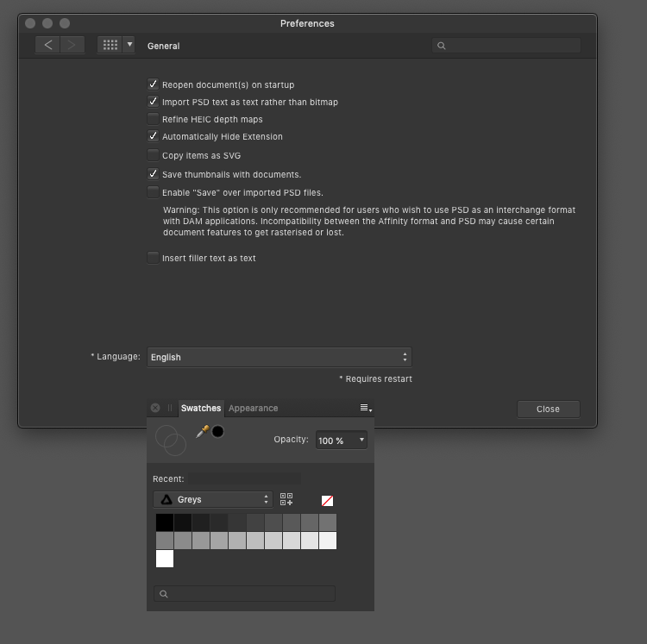The width and height of the screenshot is (647, 644).
Task: Click the Swatches search field
Action: [x=244, y=594]
